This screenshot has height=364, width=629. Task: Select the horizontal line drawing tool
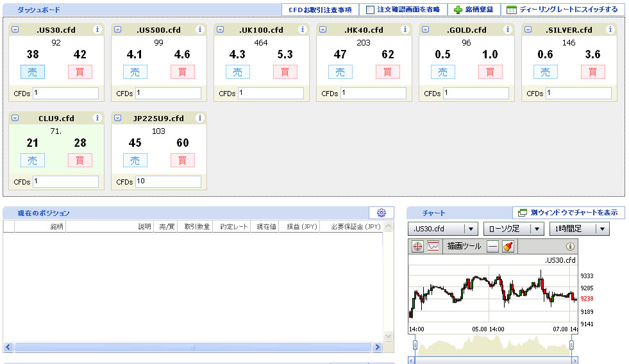tap(492, 247)
